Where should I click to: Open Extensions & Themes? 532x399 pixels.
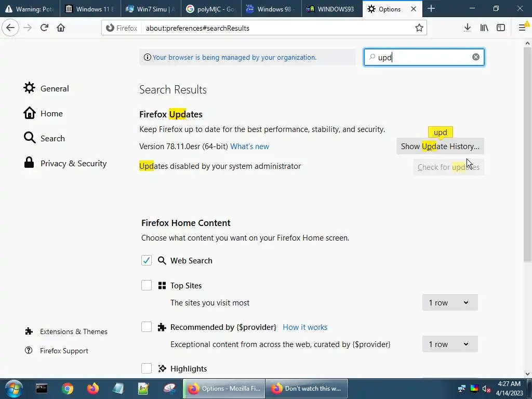pos(66,331)
